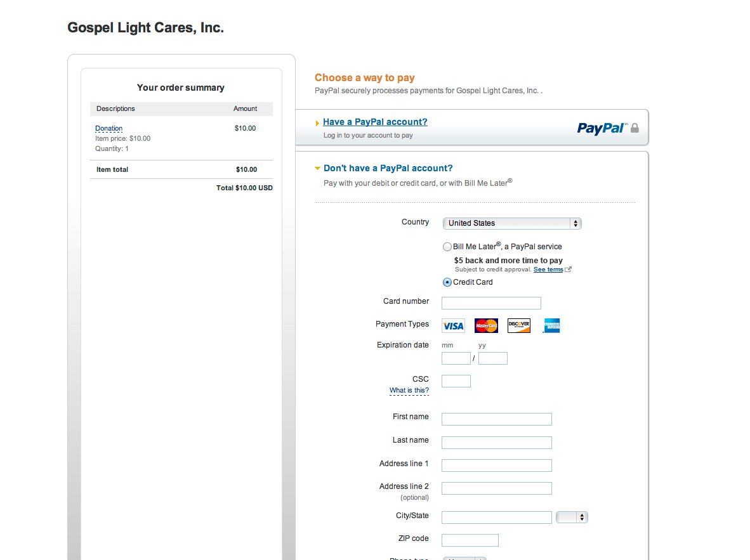750x560 pixels.
Task: Expand the Have a PayPal account section
Action: pyautogui.click(x=374, y=122)
